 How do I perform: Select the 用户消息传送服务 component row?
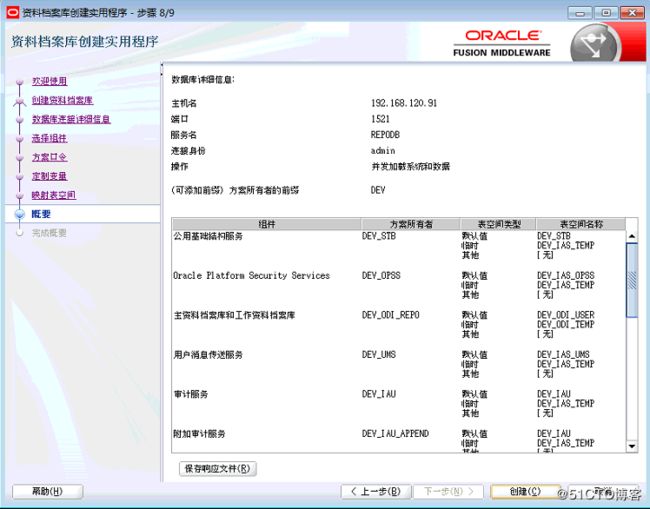[399, 364]
